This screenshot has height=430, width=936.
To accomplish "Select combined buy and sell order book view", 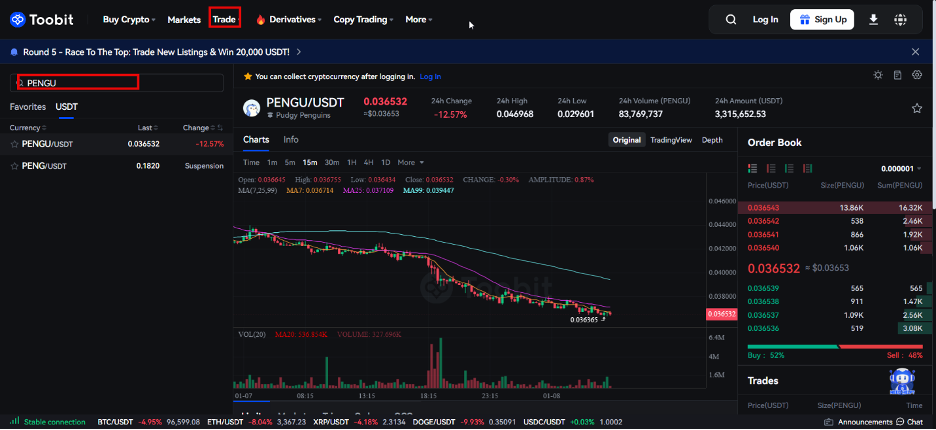I will coord(752,168).
